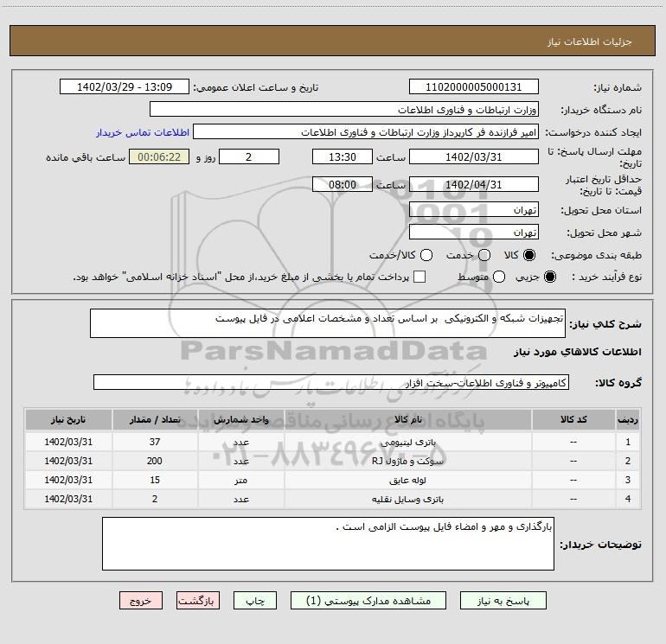Select the باتری وسایل نقلیه item cell

coord(407,500)
